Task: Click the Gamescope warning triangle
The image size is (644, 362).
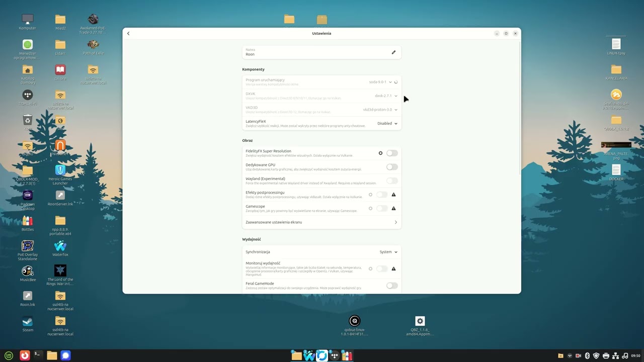Action: point(393,208)
